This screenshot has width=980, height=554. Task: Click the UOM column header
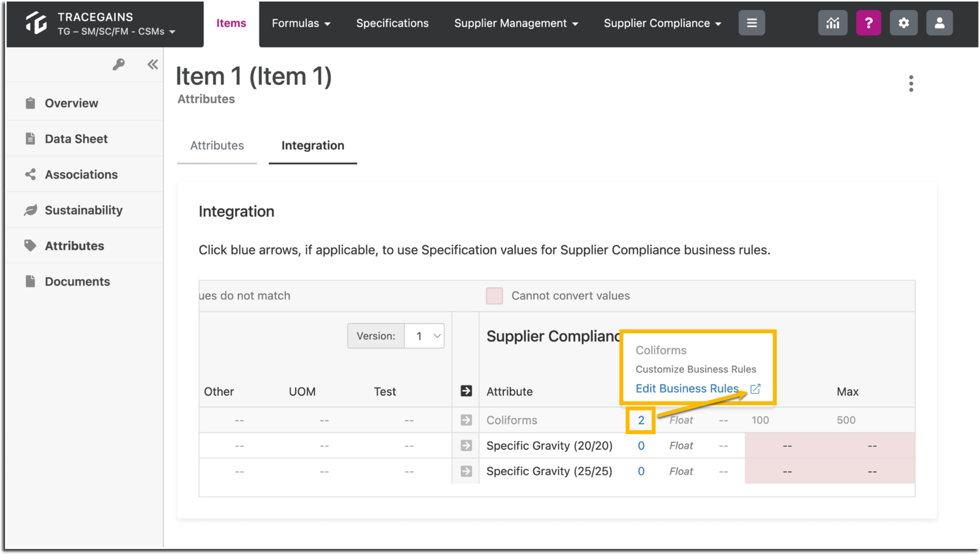coord(302,392)
